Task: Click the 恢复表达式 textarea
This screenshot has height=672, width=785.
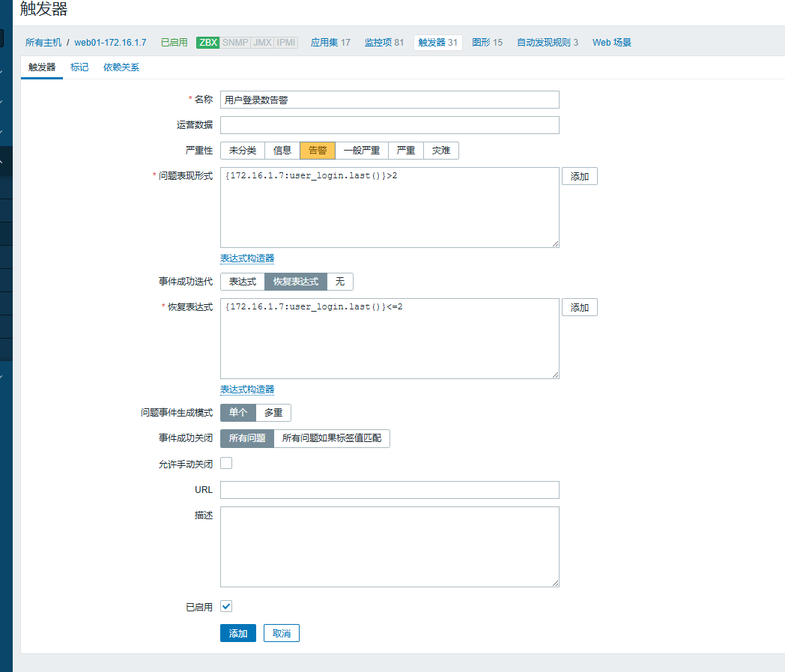Action: pyautogui.click(x=390, y=339)
